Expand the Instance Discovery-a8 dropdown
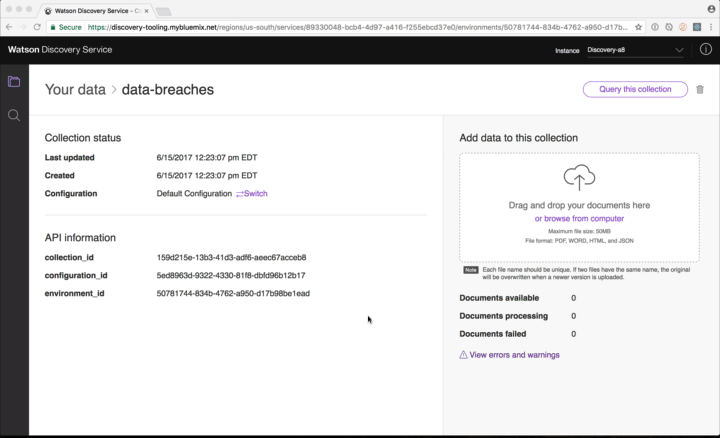This screenshot has height=438, width=720. 636,50
